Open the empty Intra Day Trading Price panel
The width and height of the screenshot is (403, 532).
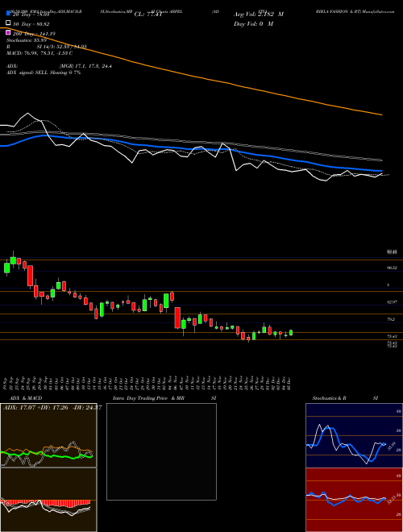161,451
